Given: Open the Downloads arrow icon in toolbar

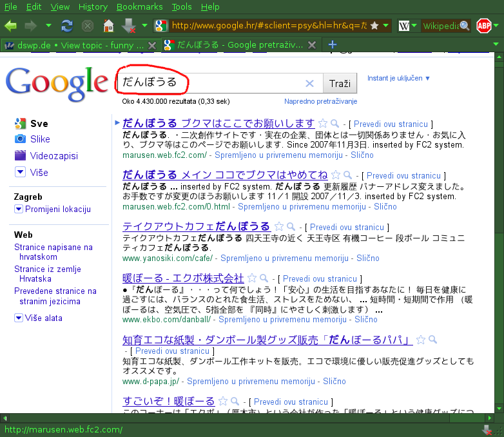Looking at the screenshot, I should (x=128, y=26).
